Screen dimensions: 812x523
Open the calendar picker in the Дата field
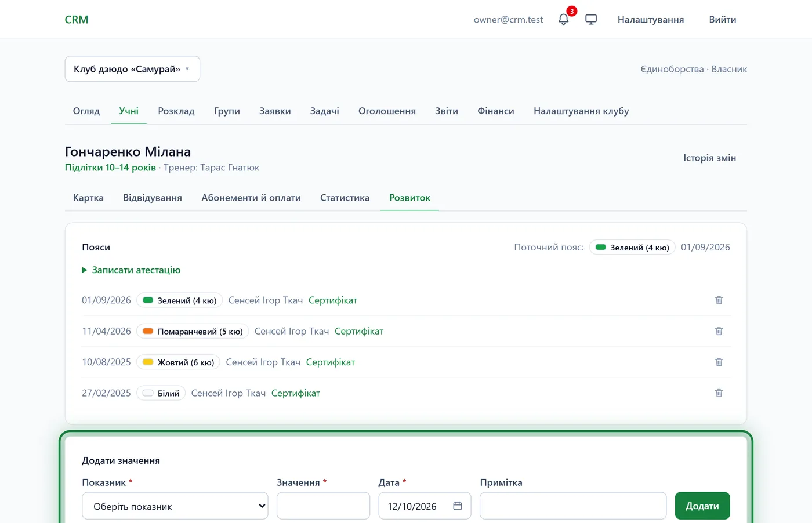click(x=458, y=506)
